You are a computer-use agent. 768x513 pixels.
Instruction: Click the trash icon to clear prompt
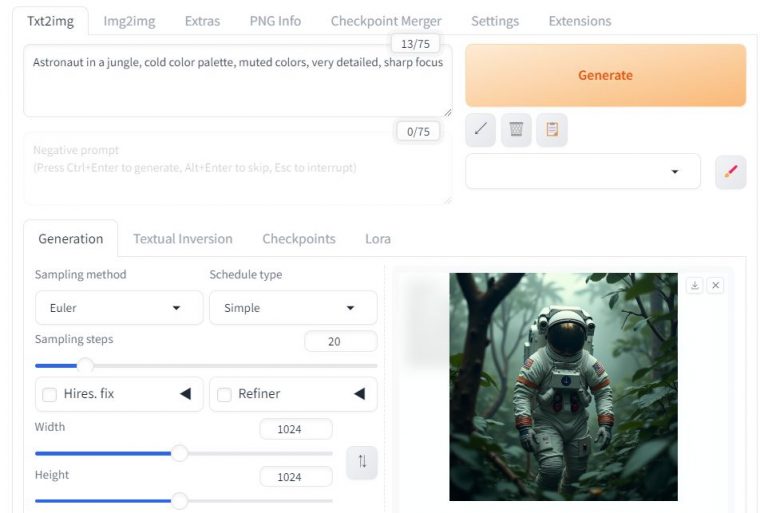[516, 129]
